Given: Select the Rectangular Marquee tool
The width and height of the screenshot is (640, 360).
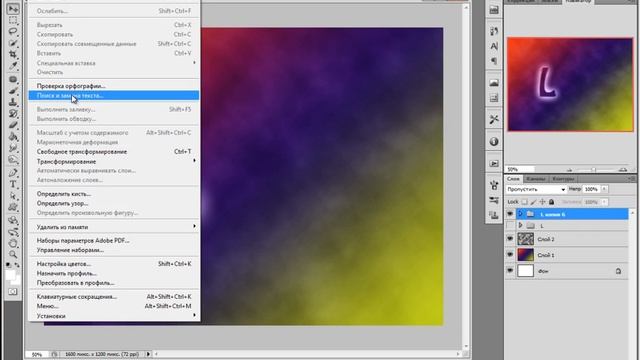Looking at the screenshot, I should [13, 20].
